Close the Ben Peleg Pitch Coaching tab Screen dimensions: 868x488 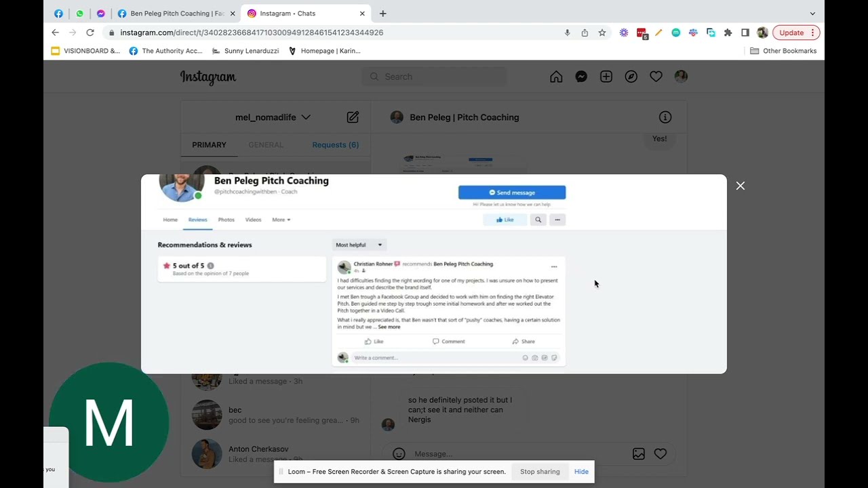coord(233,14)
